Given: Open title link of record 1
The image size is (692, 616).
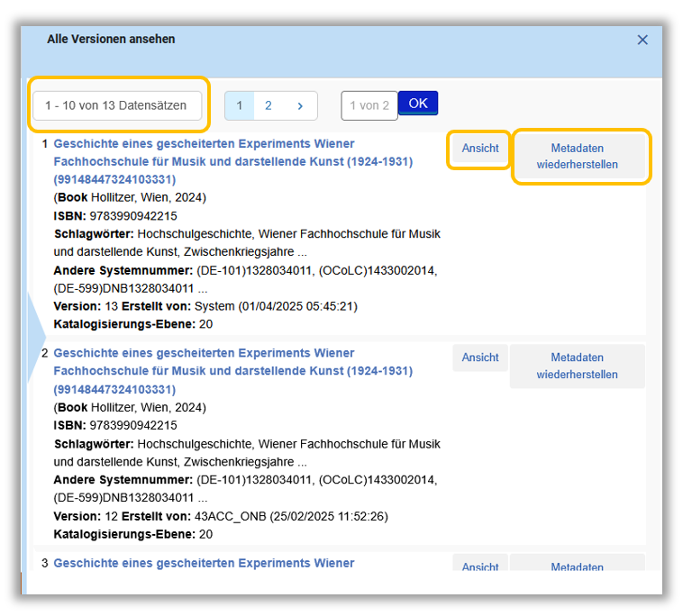Looking at the screenshot, I should 233,161.
